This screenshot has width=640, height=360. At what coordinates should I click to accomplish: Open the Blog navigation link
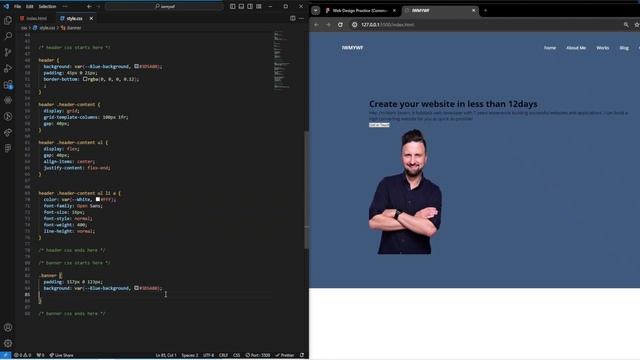[624, 48]
